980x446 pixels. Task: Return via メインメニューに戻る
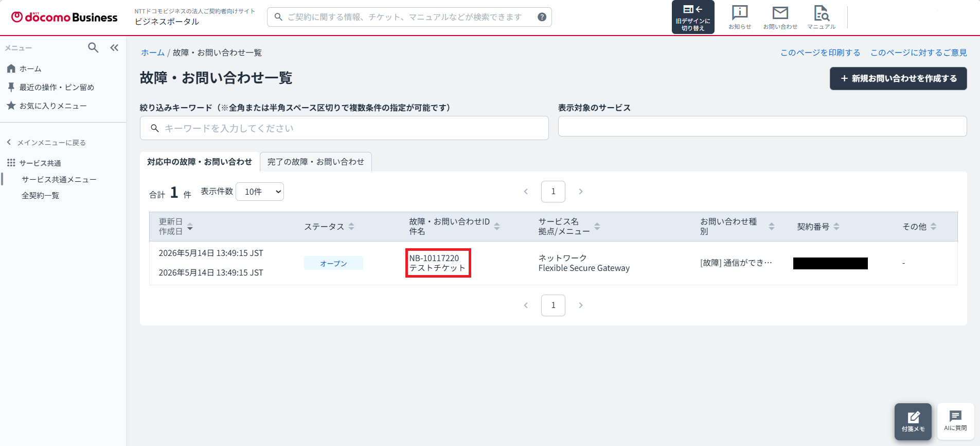(46, 143)
